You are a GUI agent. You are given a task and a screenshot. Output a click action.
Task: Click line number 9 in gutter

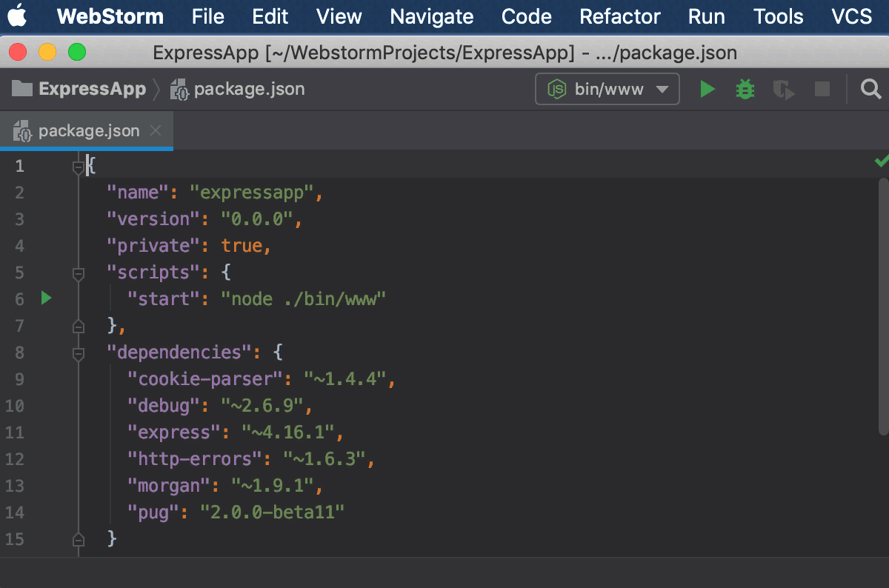[20, 379]
